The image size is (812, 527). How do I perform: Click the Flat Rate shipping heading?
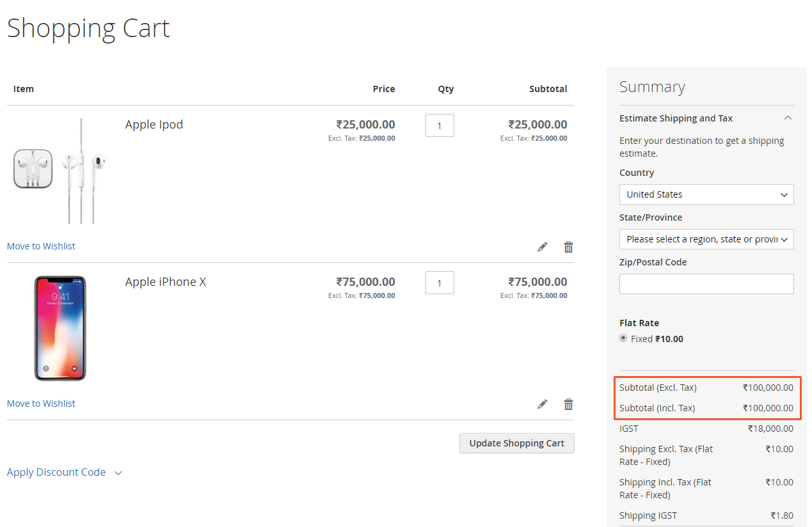pos(639,323)
